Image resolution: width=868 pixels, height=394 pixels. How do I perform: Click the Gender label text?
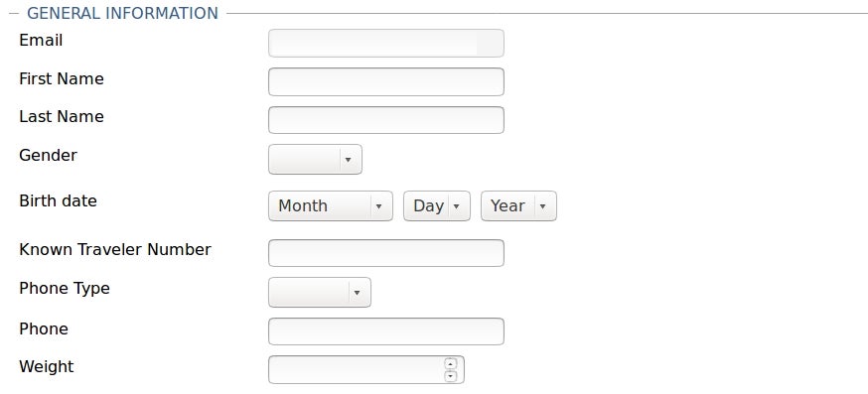pyautogui.click(x=48, y=155)
